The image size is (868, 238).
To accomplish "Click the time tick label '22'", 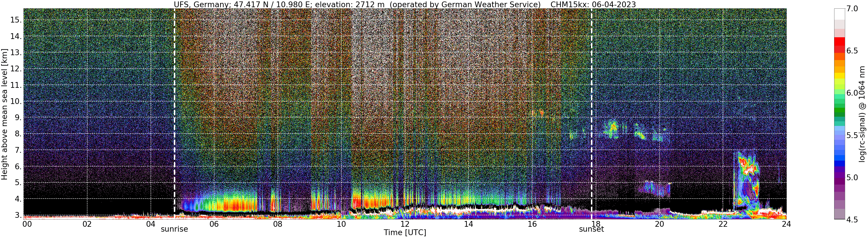I will point(723,224).
